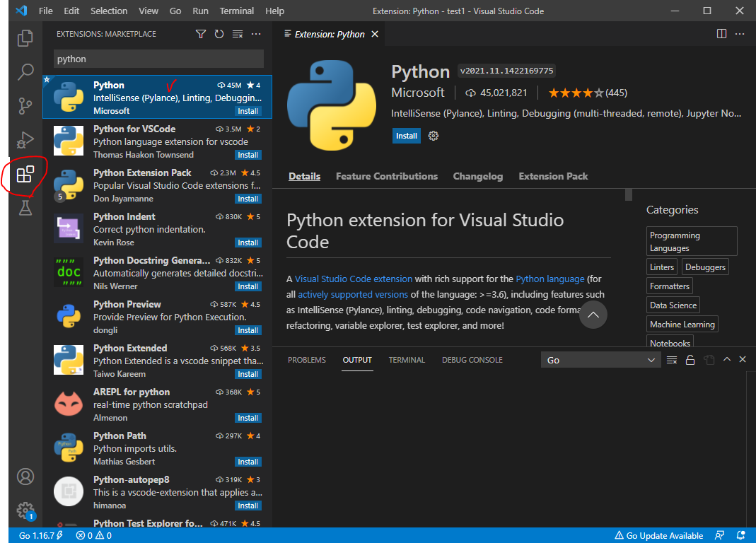Click the Programming Languages category tag

point(692,241)
